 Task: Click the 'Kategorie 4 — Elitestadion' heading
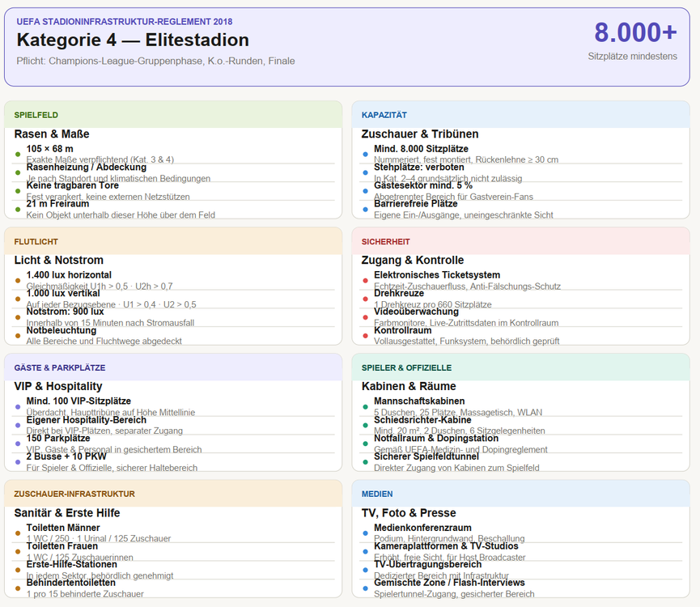tap(133, 40)
